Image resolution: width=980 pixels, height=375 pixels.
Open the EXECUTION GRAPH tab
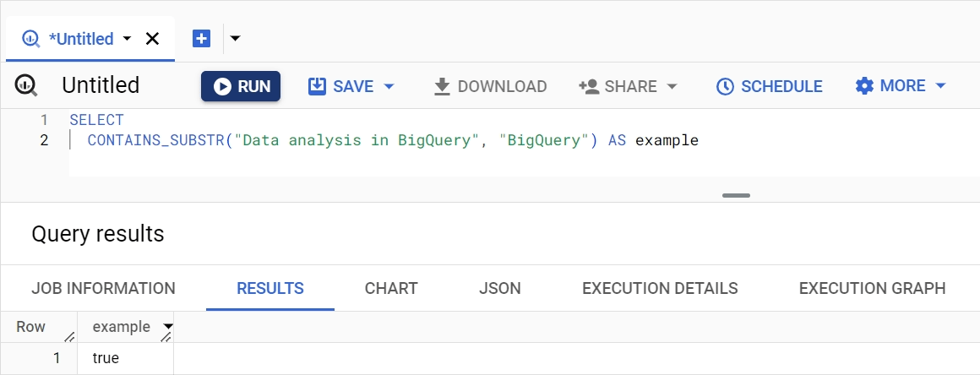pyautogui.click(x=872, y=288)
